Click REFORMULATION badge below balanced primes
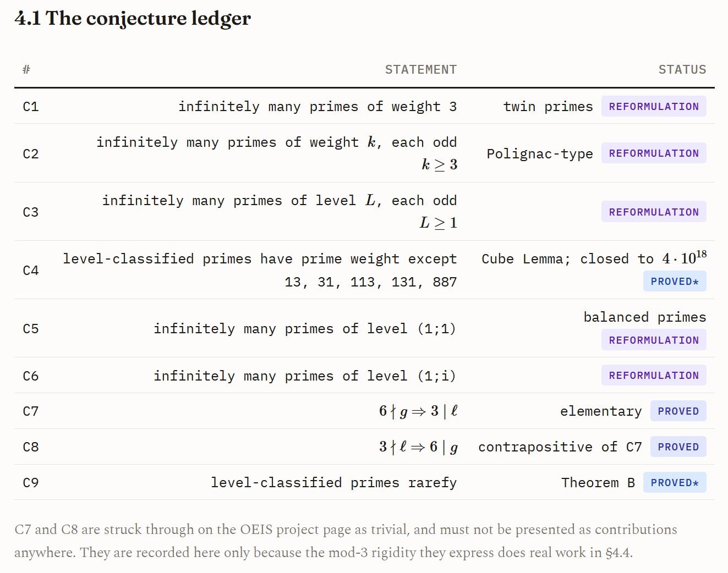728x573 pixels. [654, 340]
